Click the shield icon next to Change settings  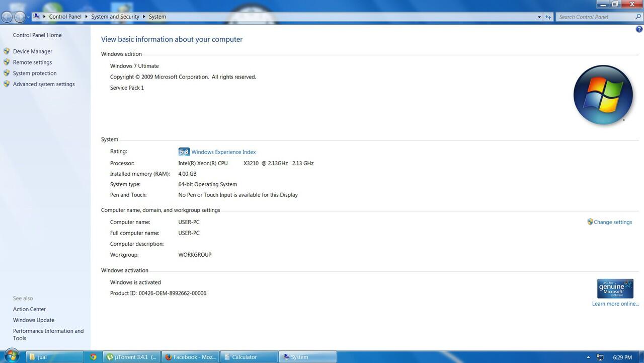click(590, 222)
